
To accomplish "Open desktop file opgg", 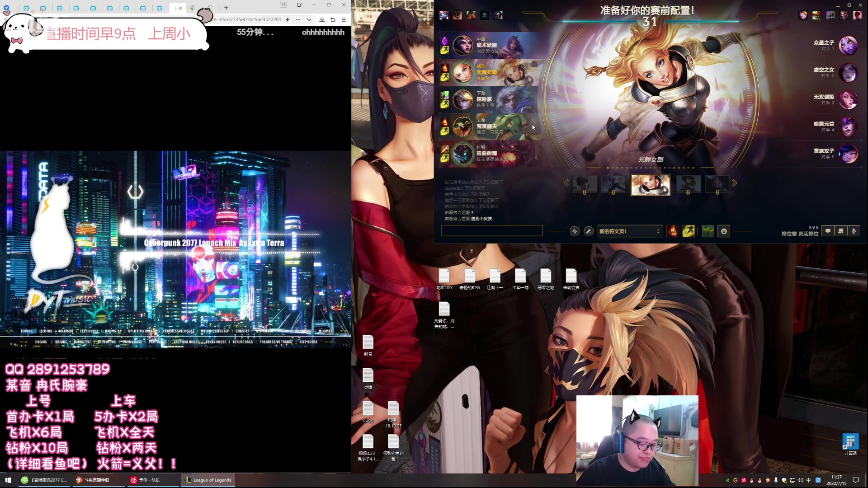I will [x=368, y=412].
